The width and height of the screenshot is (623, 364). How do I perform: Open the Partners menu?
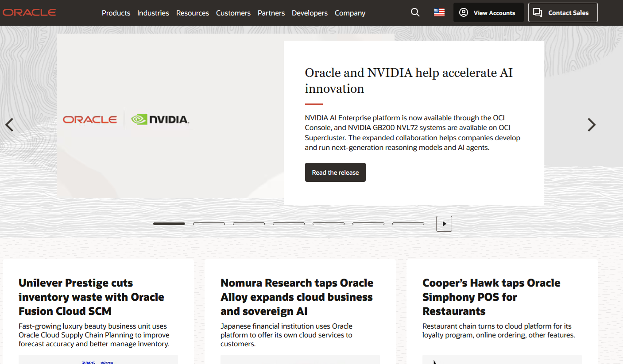(271, 13)
